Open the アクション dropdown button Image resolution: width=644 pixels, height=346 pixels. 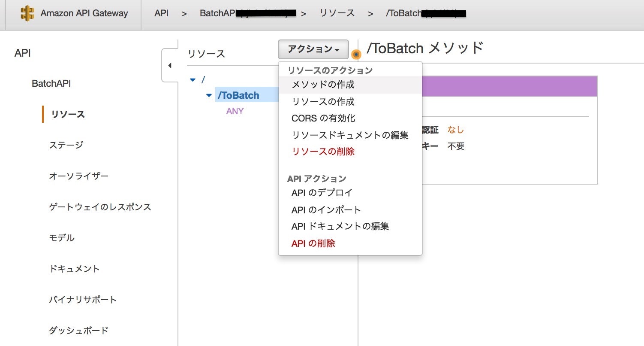[313, 49]
